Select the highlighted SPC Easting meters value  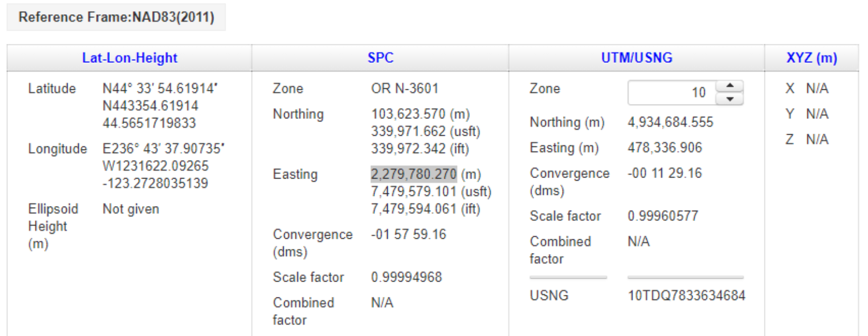pos(414,174)
